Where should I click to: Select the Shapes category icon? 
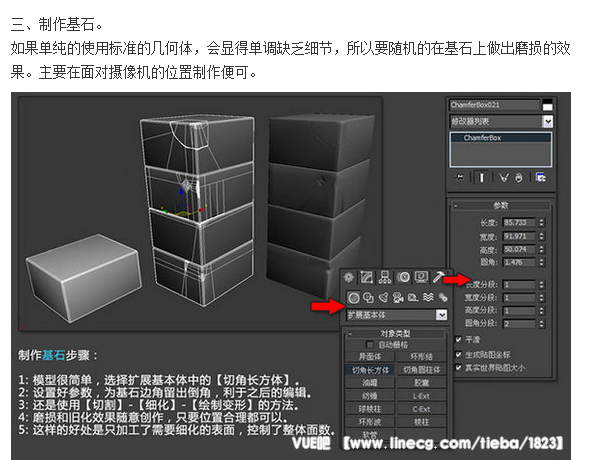[368, 298]
